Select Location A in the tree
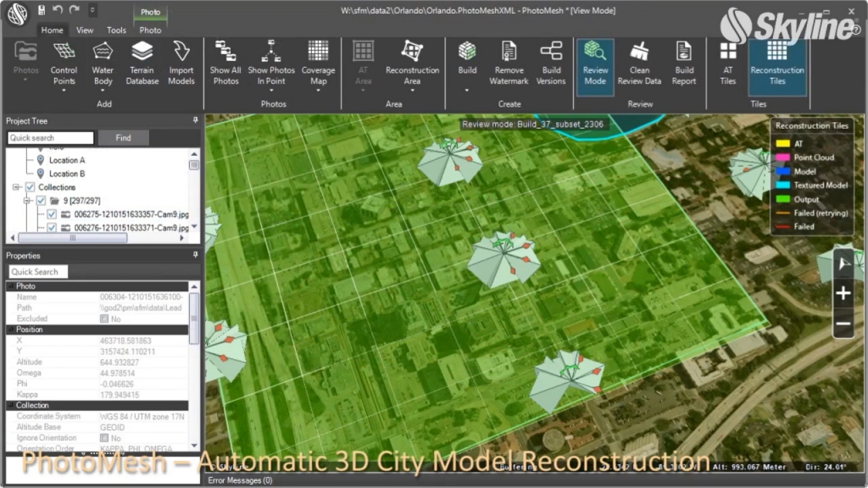The width and height of the screenshot is (868, 488). (x=67, y=160)
